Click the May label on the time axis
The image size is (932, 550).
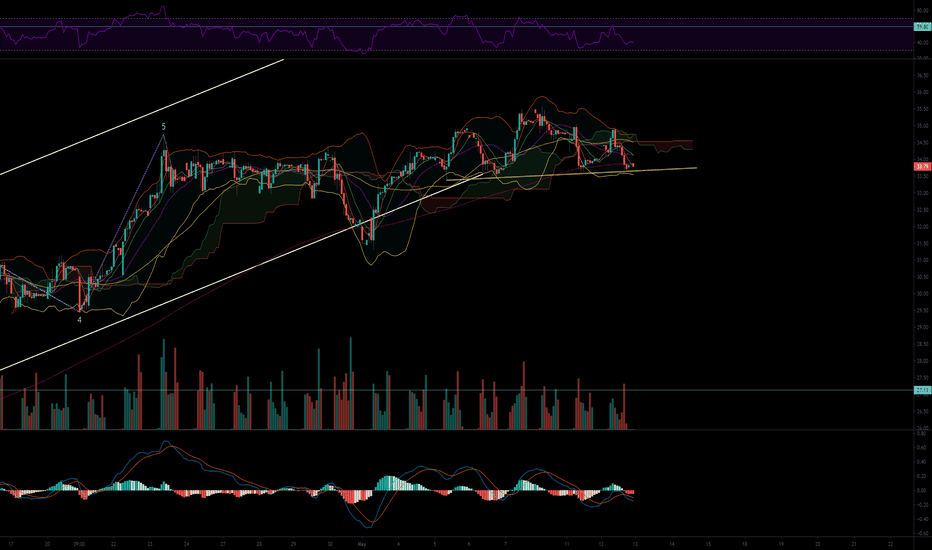coord(362,543)
